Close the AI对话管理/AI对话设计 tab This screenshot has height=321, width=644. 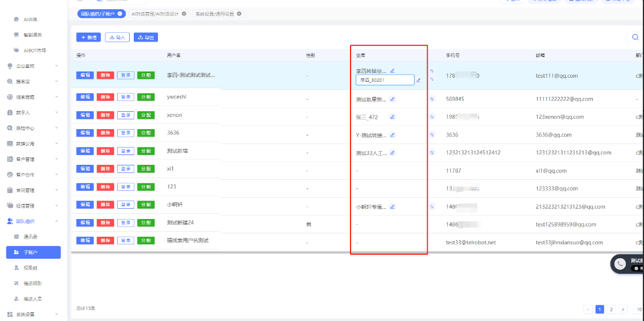[184, 13]
